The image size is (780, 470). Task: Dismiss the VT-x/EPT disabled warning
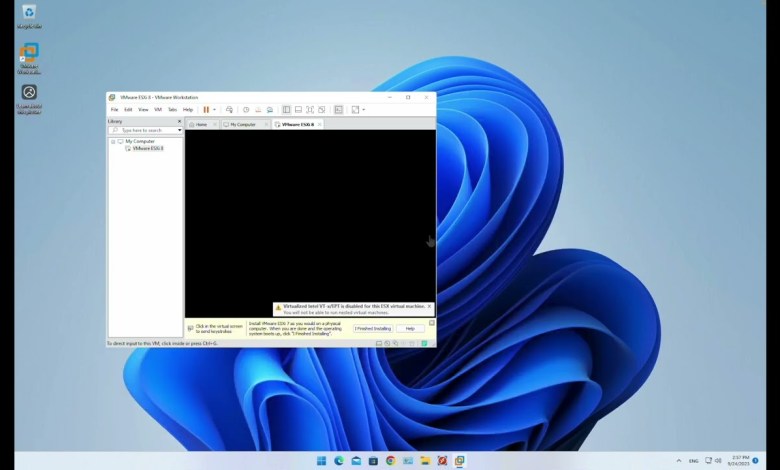(x=430, y=306)
